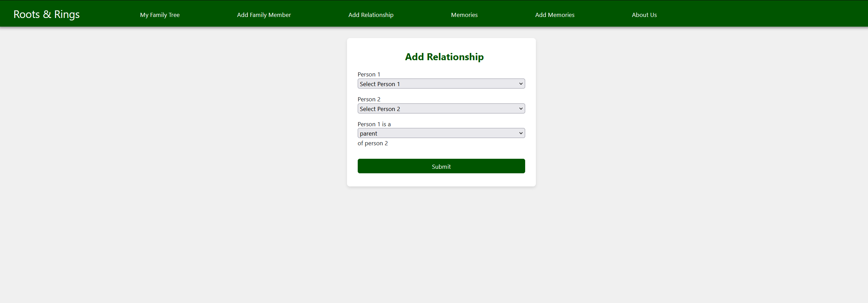The height and width of the screenshot is (303, 868).
Task: Submit the Add Relationship form
Action: 441,166
